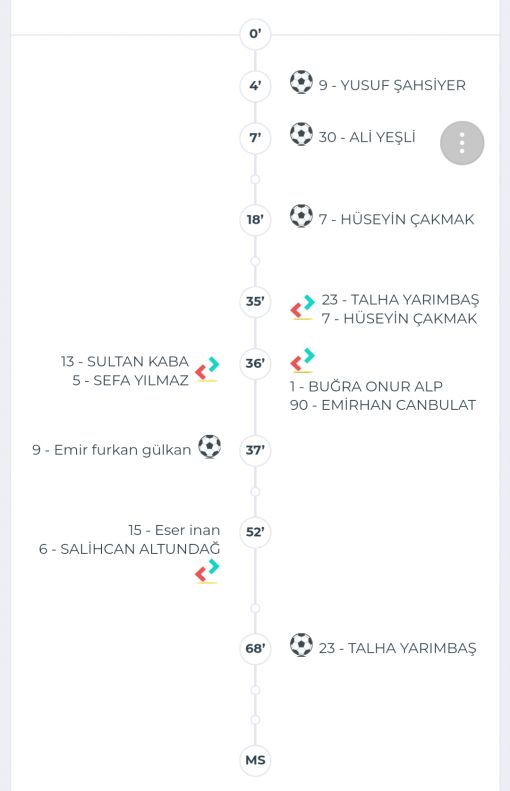Select the 4' timeline marker

[255, 86]
